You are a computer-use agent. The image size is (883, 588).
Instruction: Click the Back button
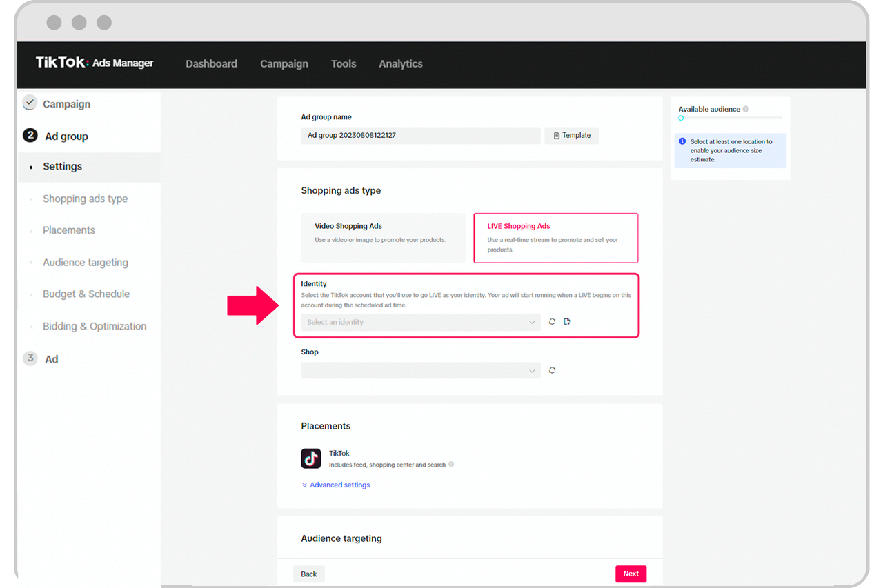point(309,574)
